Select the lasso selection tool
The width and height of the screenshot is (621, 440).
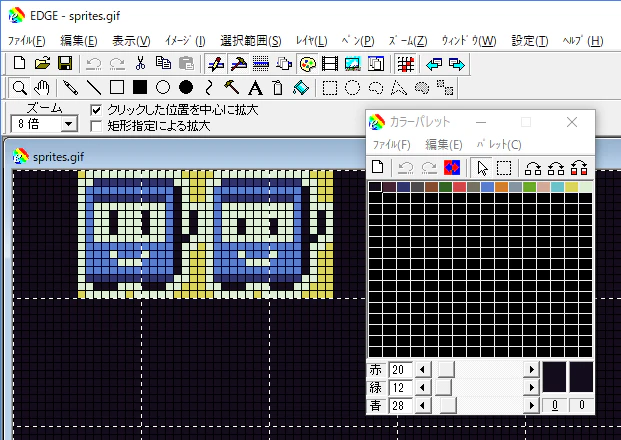[x=375, y=88]
